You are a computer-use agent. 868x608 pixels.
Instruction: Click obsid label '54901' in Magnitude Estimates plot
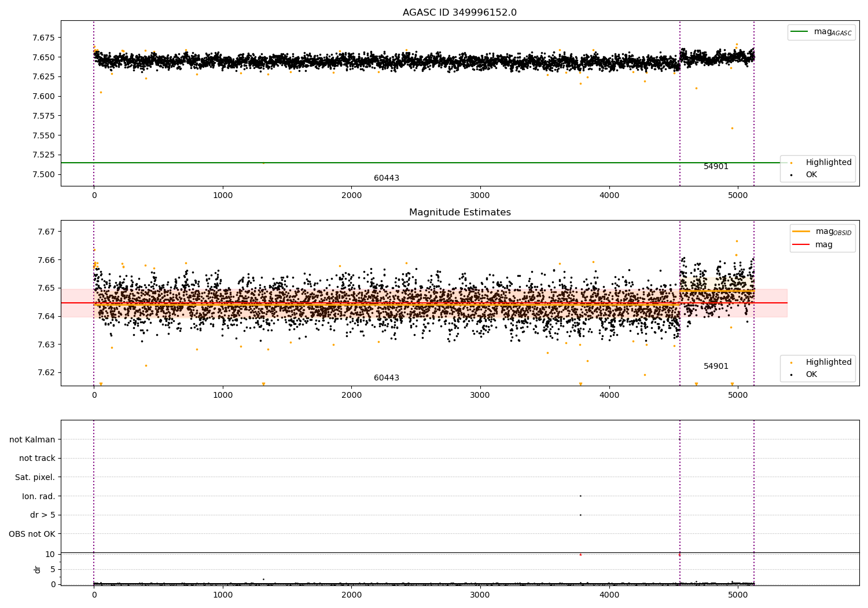pos(716,367)
